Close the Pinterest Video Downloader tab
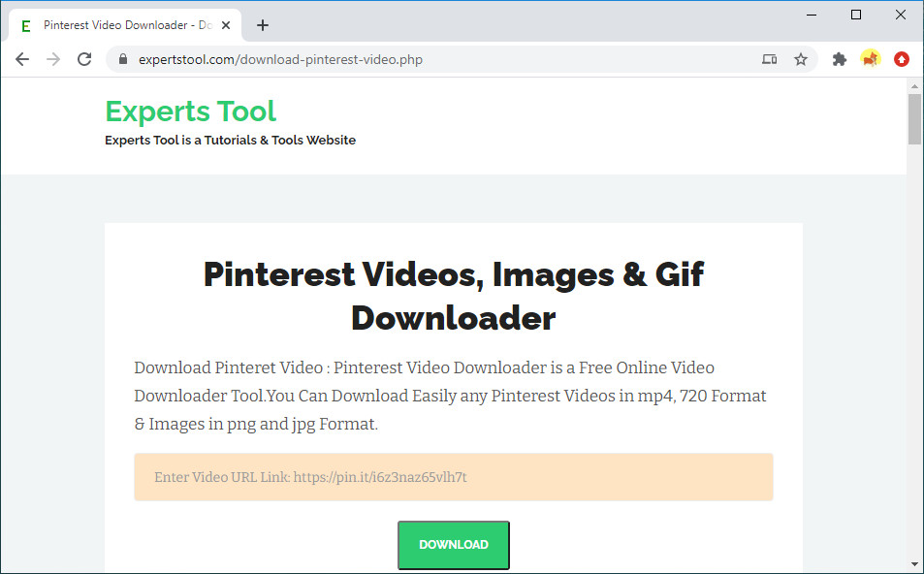The height and width of the screenshot is (574, 924). (226, 25)
